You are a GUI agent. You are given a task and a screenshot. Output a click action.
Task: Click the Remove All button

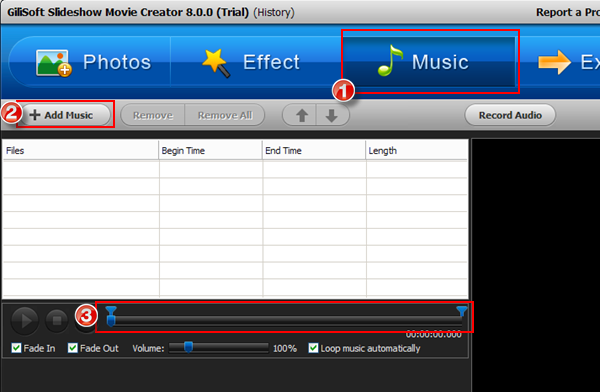point(225,115)
